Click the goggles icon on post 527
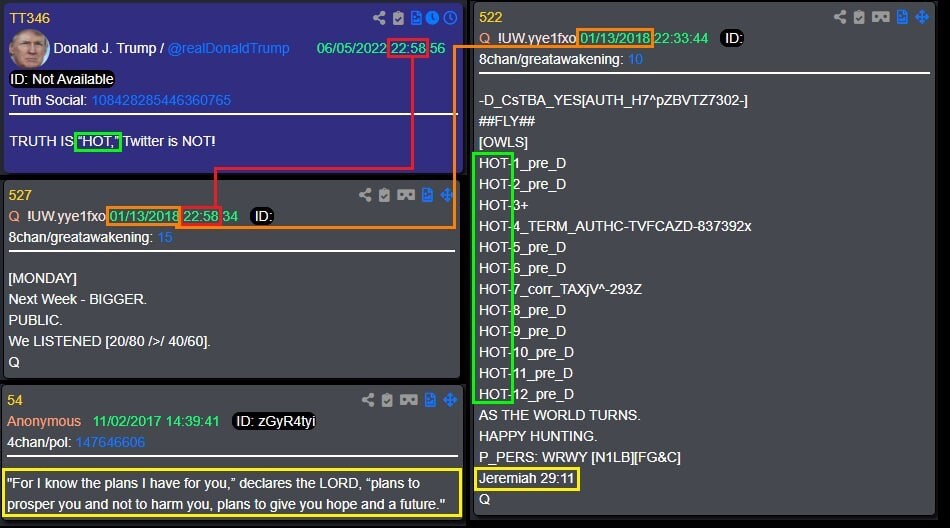The image size is (950, 528). coord(406,195)
